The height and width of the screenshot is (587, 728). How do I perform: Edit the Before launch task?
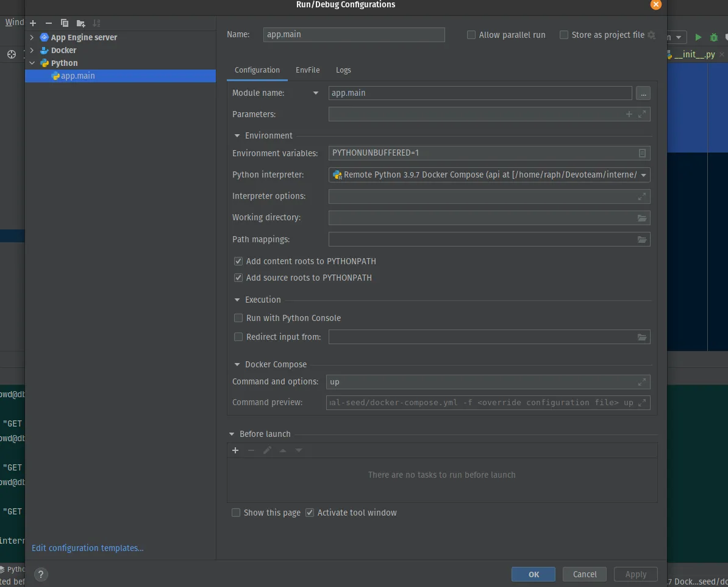pyautogui.click(x=267, y=450)
